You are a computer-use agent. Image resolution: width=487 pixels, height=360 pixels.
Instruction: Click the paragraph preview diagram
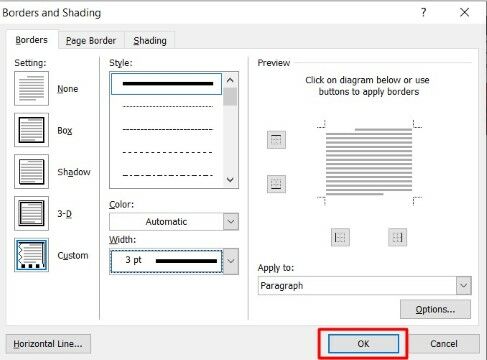369,162
